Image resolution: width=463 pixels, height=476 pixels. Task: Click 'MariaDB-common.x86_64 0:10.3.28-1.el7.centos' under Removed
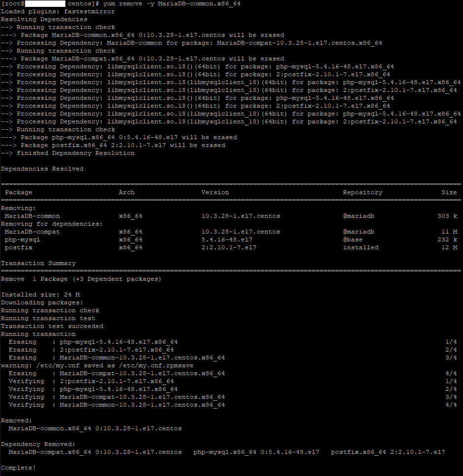click(95, 429)
